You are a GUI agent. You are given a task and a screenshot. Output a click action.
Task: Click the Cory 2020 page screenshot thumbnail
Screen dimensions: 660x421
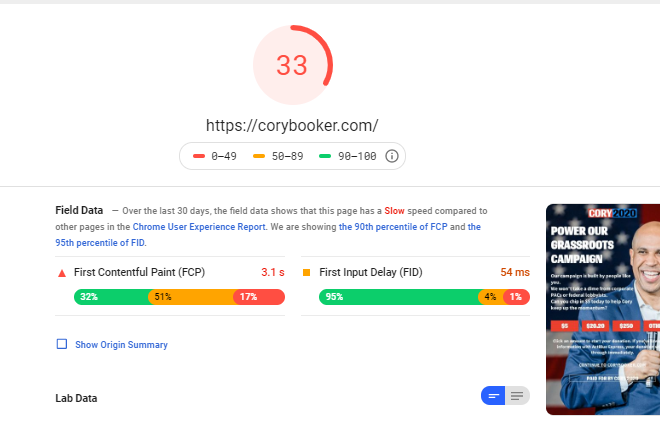603,309
